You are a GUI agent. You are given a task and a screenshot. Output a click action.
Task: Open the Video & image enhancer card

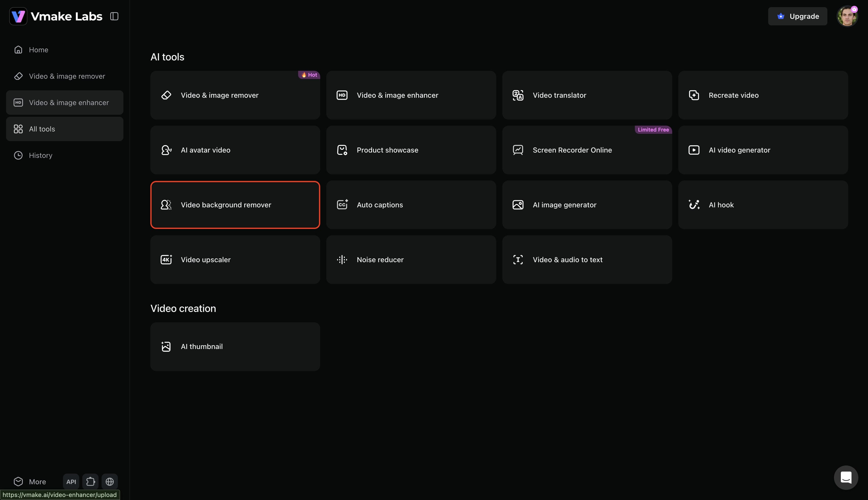click(x=411, y=95)
